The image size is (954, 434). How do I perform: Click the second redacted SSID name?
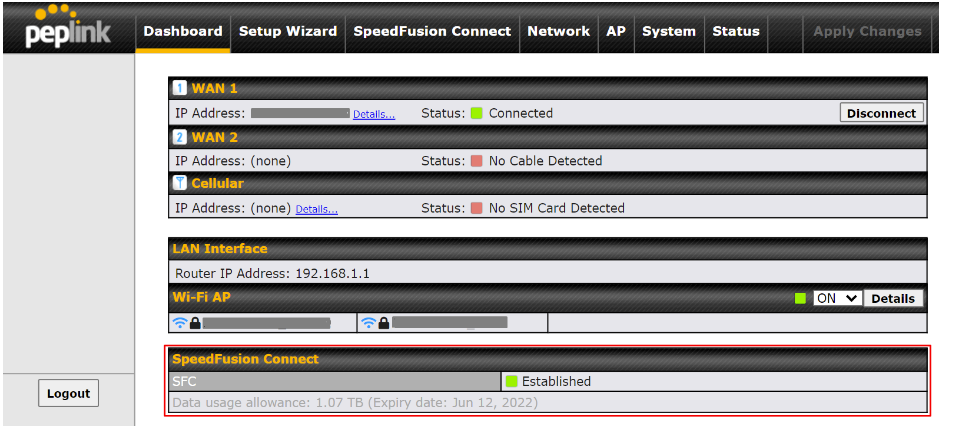(x=450, y=323)
